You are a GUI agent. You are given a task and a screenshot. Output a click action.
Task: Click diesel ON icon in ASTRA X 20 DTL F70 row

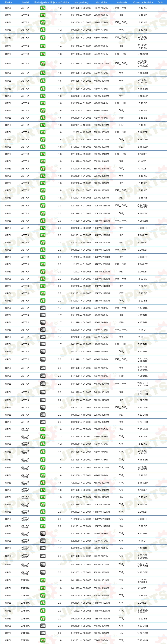pos(43,376)
